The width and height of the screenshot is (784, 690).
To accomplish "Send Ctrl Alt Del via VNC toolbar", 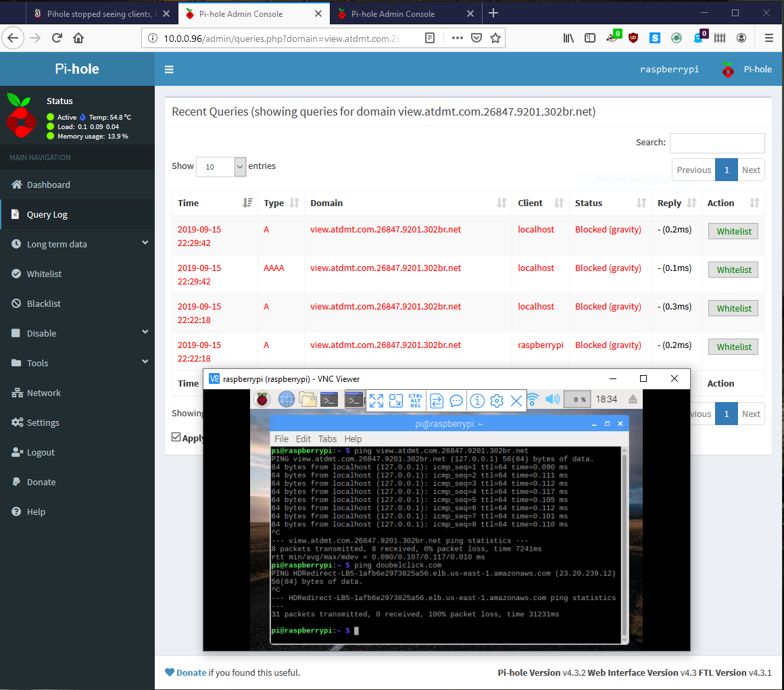I will pyautogui.click(x=416, y=401).
